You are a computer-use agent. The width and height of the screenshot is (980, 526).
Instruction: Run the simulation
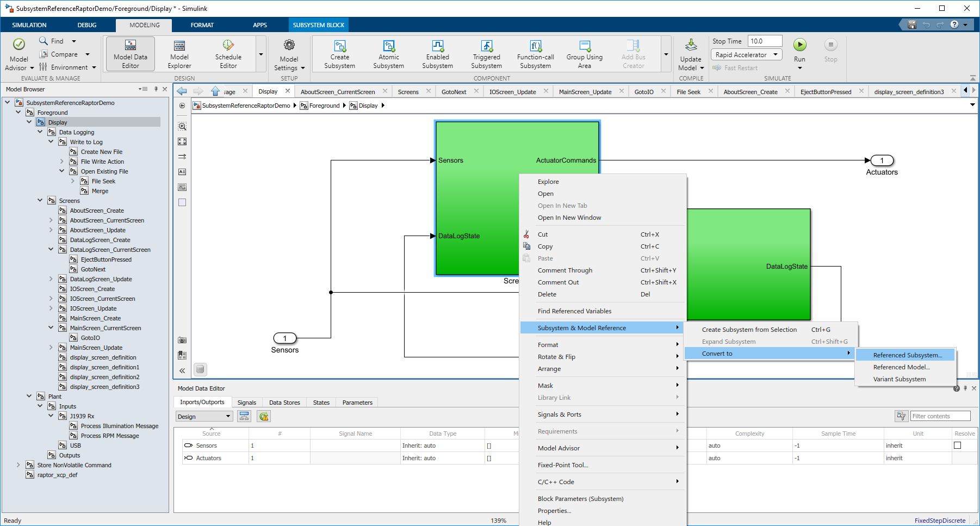coord(799,45)
